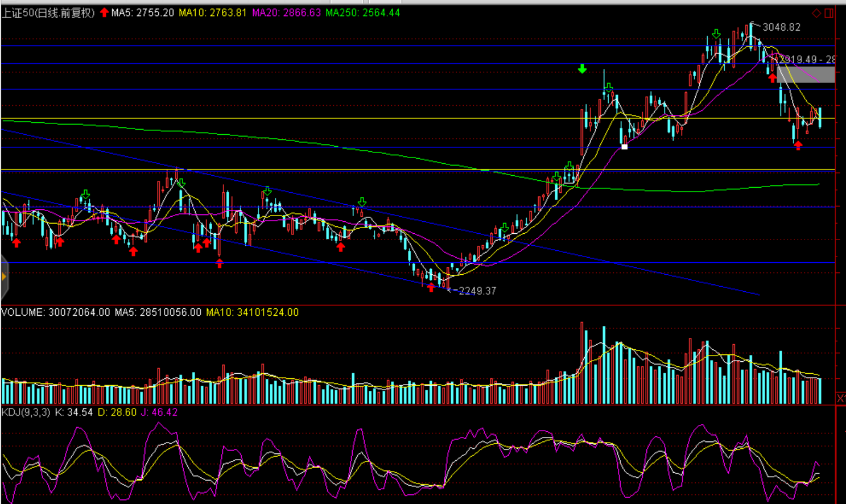
Task: Click the red up-arrow near the 2249.37 low
Action: click(x=431, y=288)
